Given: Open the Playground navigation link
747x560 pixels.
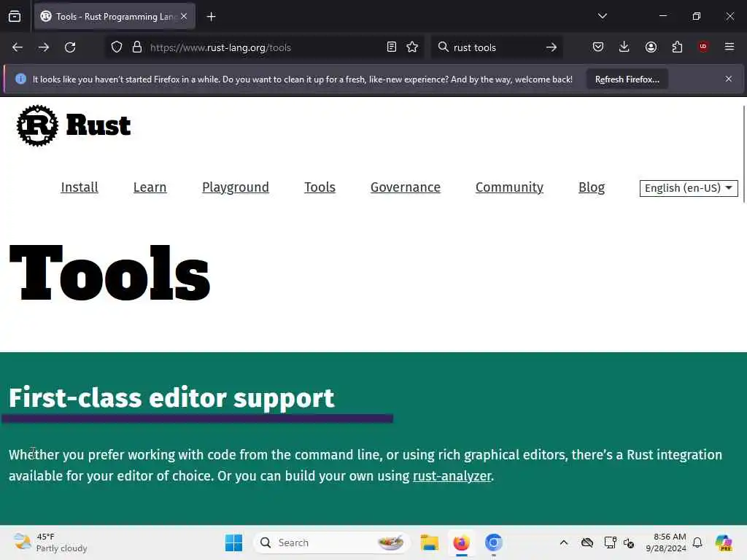Looking at the screenshot, I should point(236,187).
